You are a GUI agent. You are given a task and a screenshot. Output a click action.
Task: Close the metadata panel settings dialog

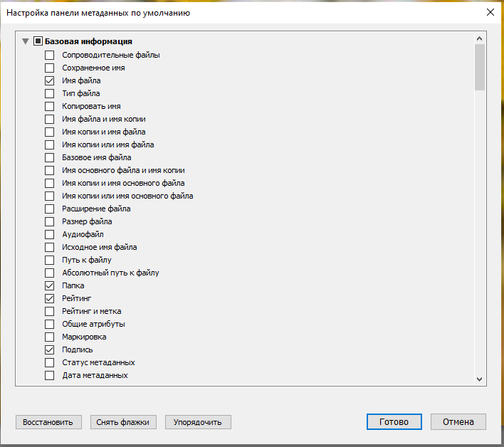(x=490, y=12)
